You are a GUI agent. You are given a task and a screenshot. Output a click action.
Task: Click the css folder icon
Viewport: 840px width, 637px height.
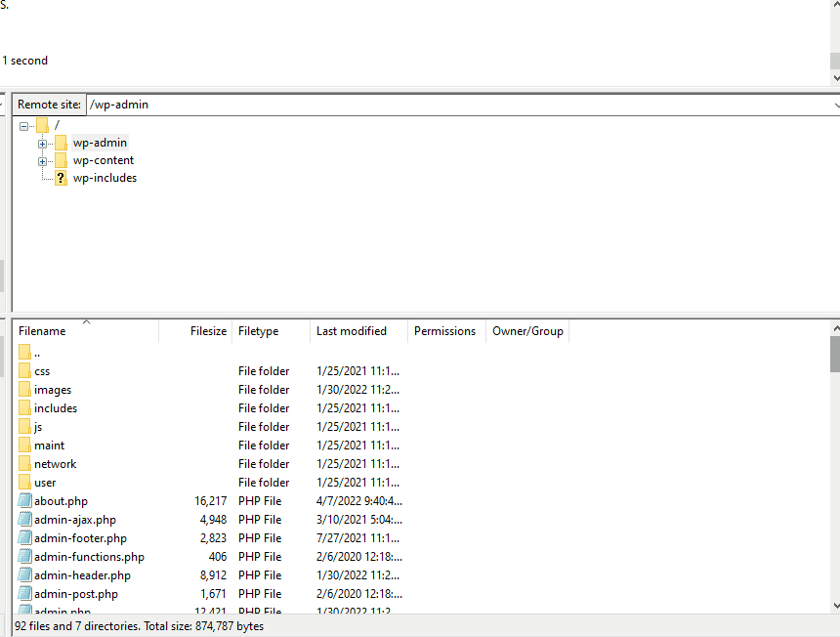click(x=24, y=370)
